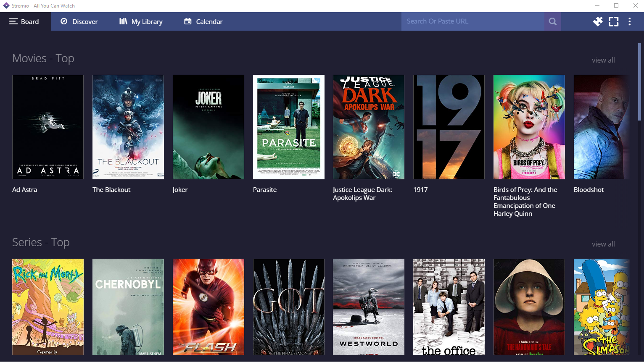Click the Stremio logo in title bar
The image size is (644, 362).
pyautogui.click(x=6, y=5)
